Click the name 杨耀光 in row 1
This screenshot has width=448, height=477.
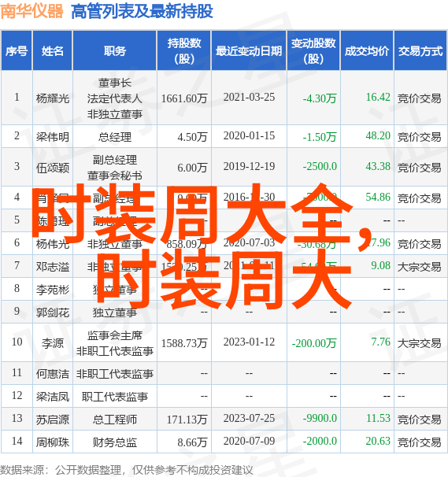click(53, 98)
